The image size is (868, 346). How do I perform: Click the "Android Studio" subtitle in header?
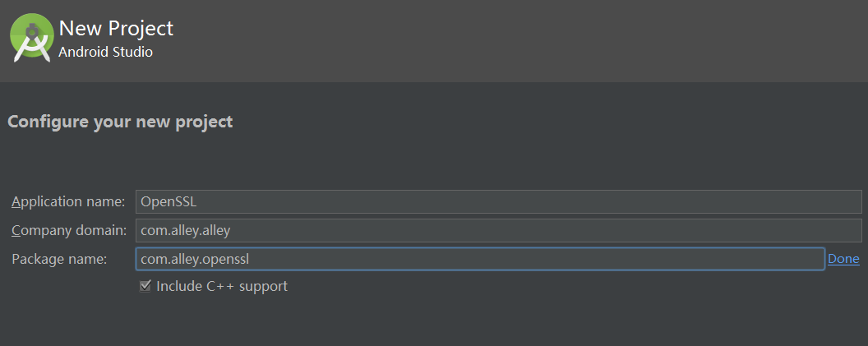106,53
